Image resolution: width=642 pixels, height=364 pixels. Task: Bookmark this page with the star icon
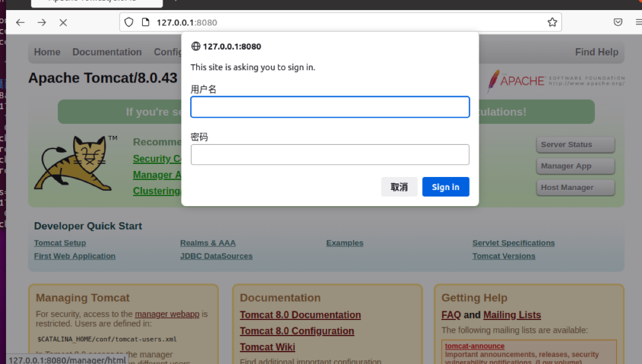pyautogui.click(x=552, y=22)
